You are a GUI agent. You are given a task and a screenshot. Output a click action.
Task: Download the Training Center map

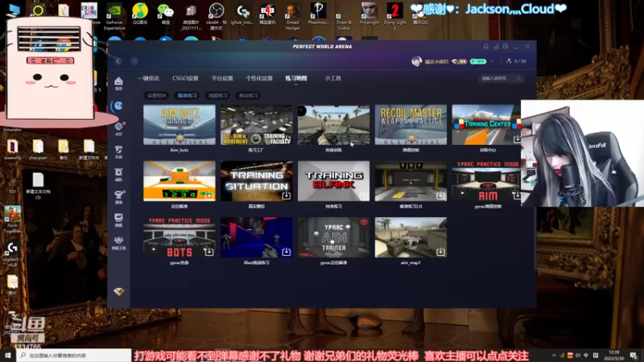tap(517, 139)
